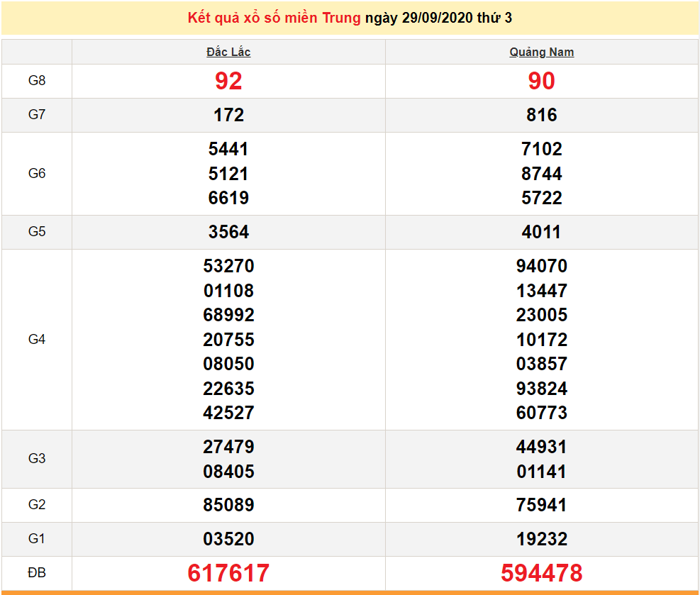Select the Đắc Lắc G8 result 92
The height and width of the screenshot is (595, 700).
[228, 82]
